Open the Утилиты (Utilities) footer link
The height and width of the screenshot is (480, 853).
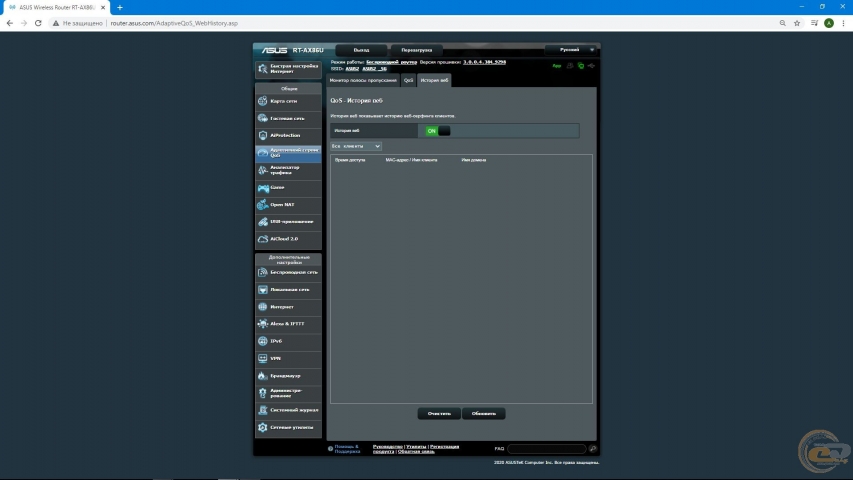pyautogui.click(x=416, y=447)
